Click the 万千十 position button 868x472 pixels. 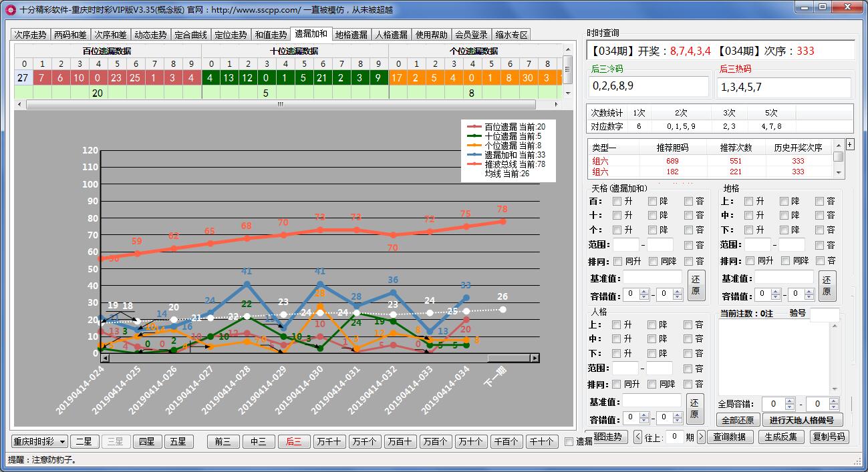(329, 441)
